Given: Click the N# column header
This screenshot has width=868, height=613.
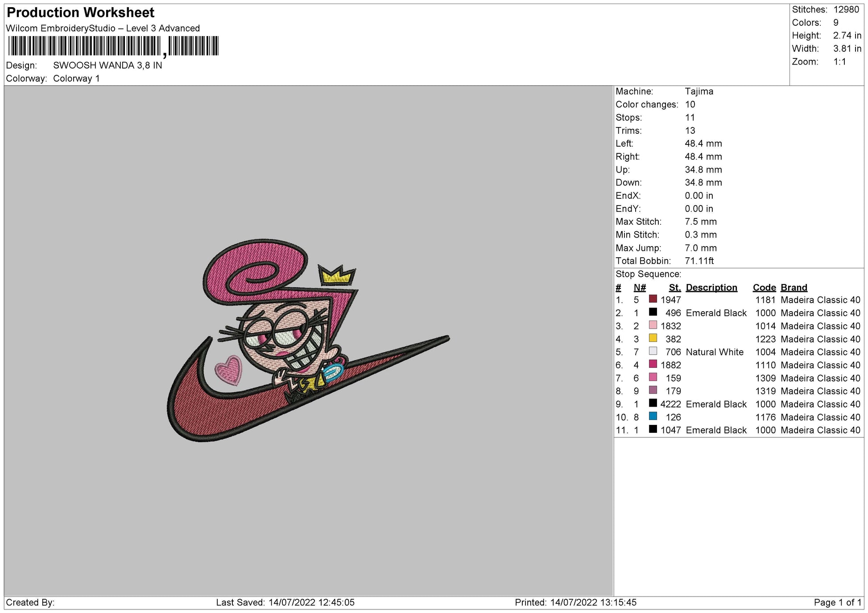Looking at the screenshot, I should tap(639, 288).
